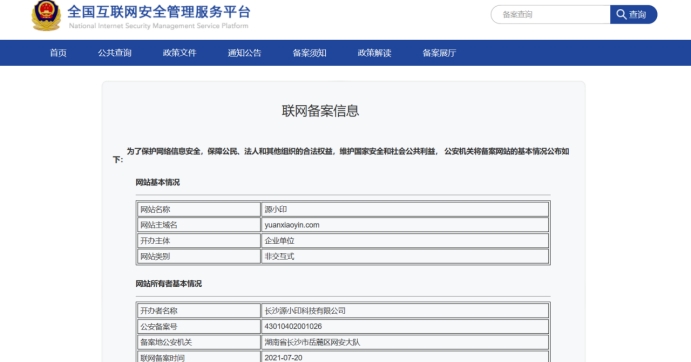The image size is (691, 362).
Task: Click the national police emblem logo
Action: pyautogui.click(x=46, y=15)
